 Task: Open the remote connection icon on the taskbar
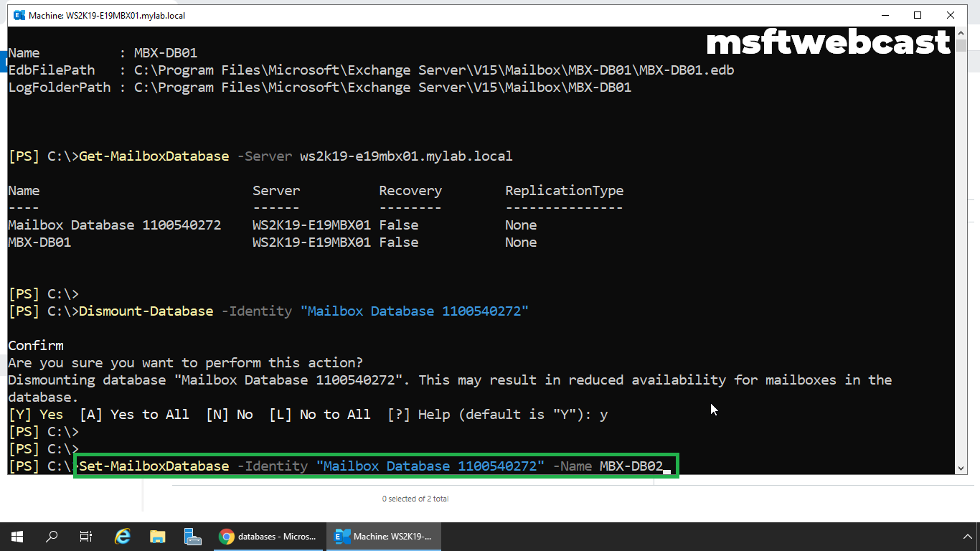point(192,536)
